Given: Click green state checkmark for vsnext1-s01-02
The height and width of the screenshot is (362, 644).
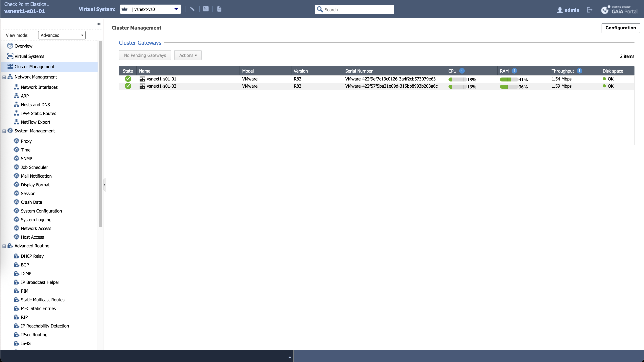Looking at the screenshot, I should (x=128, y=86).
